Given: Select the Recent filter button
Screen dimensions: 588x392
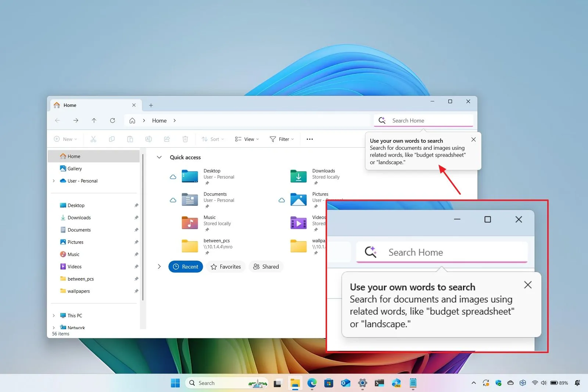Looking at the screenshot, I should [x=186, y=267].
